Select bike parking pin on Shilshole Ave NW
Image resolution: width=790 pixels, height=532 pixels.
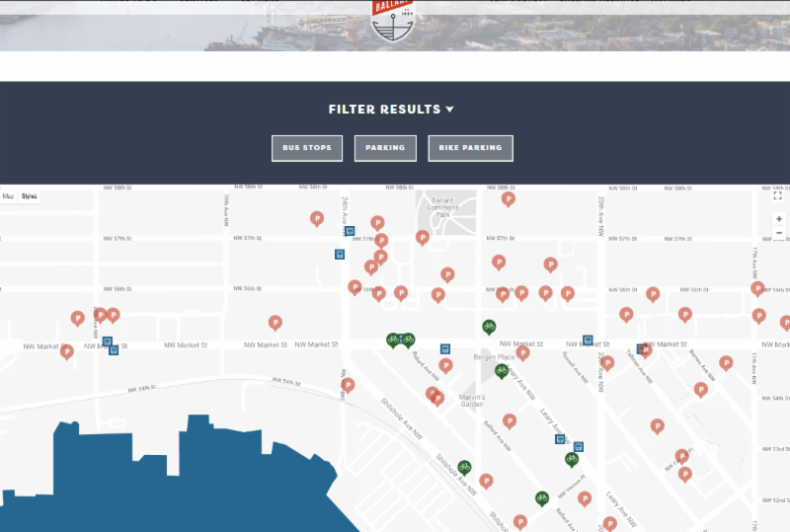click(464, 467)
